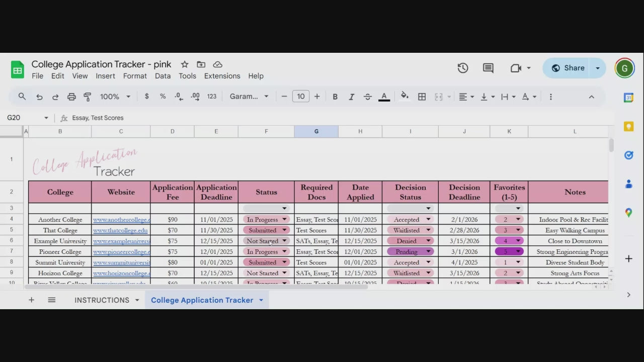
Task: Click the Share button
Action: (x=567, y=68)
